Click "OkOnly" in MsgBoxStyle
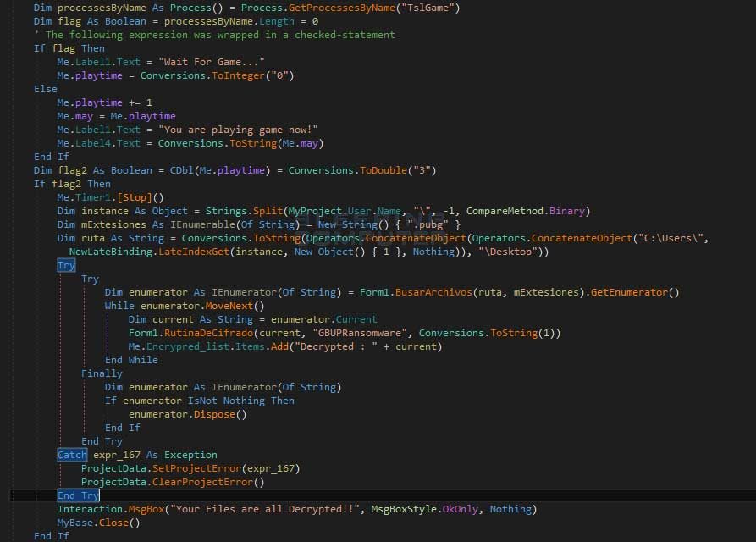Viewport: 756px width, 542px height. pyautogui.click(x=460, y=509)
